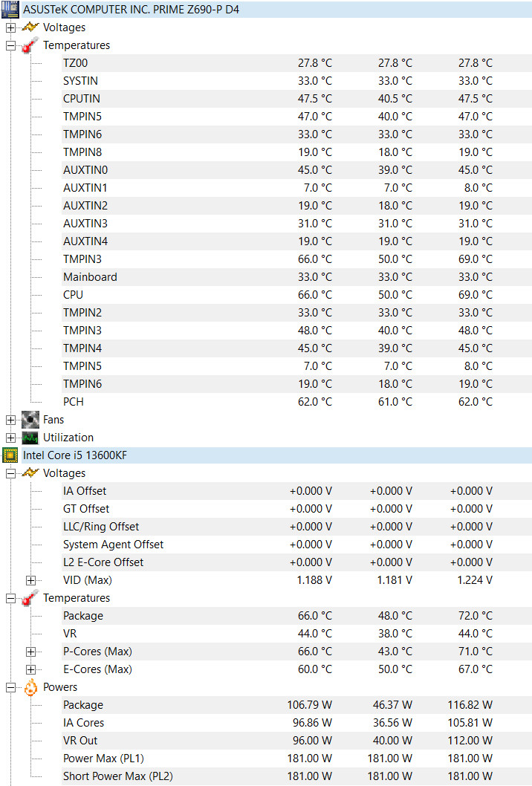Click the 116.82 W package maximum value
532x786 pixels.
click(470, 705)
